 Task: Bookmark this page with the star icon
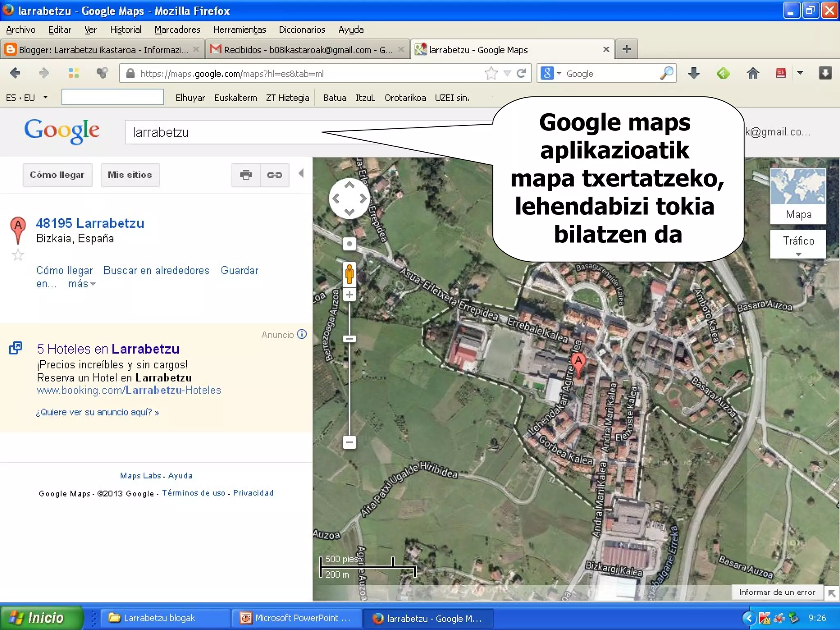click(x=491, y=73)
